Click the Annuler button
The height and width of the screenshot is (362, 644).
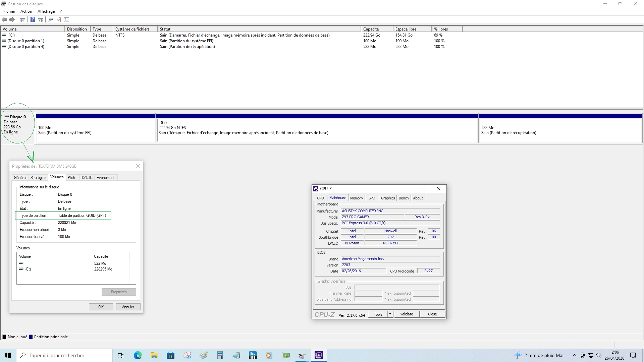[128, 307]
